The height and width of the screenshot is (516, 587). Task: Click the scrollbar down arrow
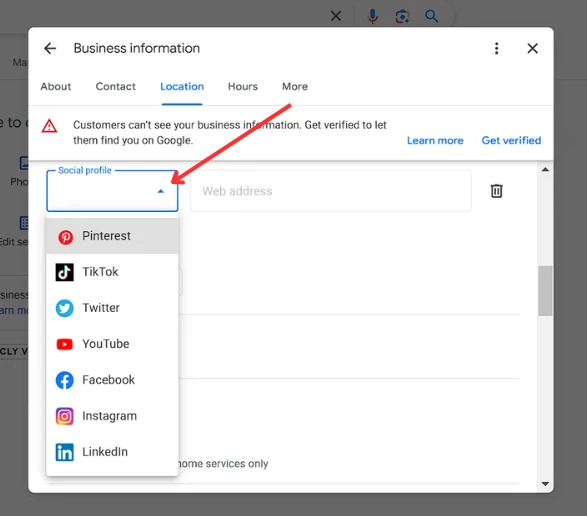(x=545, y=484)
